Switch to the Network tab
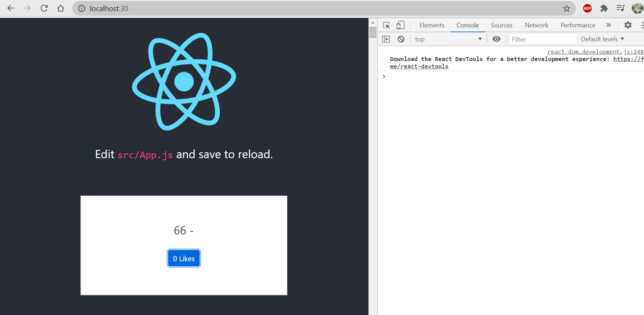Viewport: 644px width, 315px height. 536,25
